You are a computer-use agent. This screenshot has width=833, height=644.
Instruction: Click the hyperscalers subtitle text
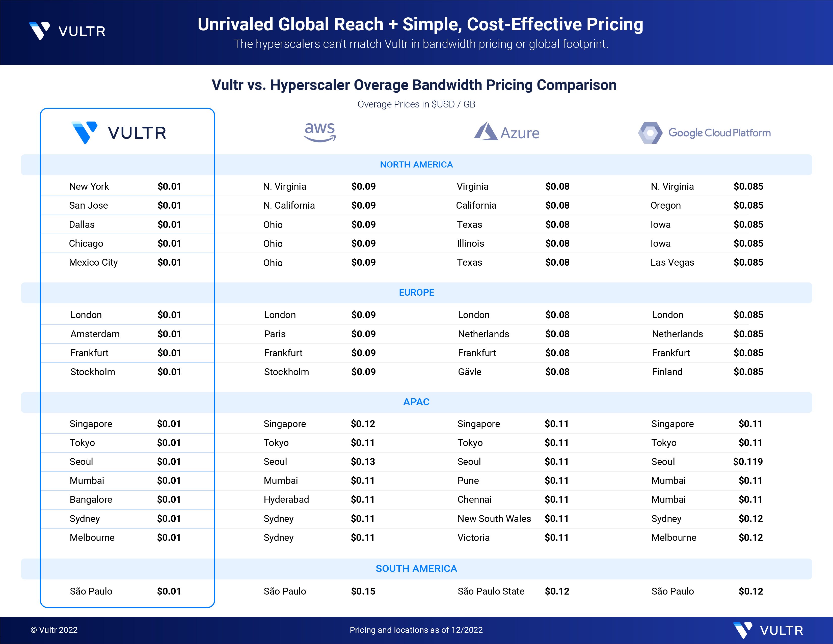421,44
